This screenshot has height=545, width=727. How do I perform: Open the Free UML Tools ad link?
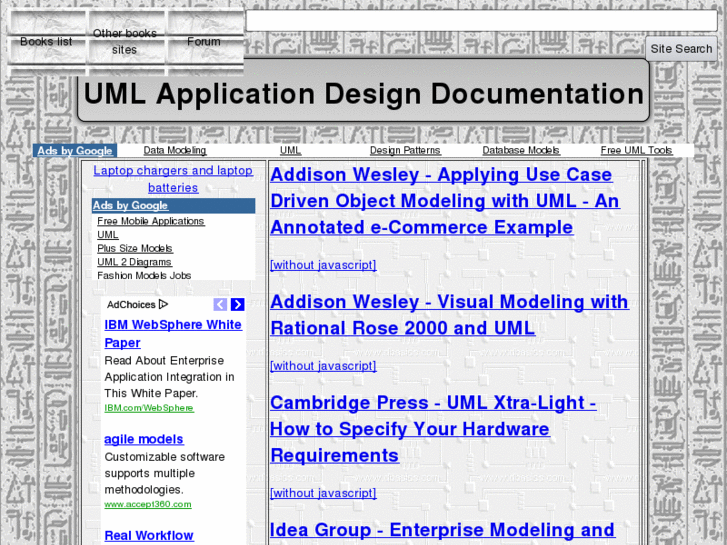pos(636,150)
